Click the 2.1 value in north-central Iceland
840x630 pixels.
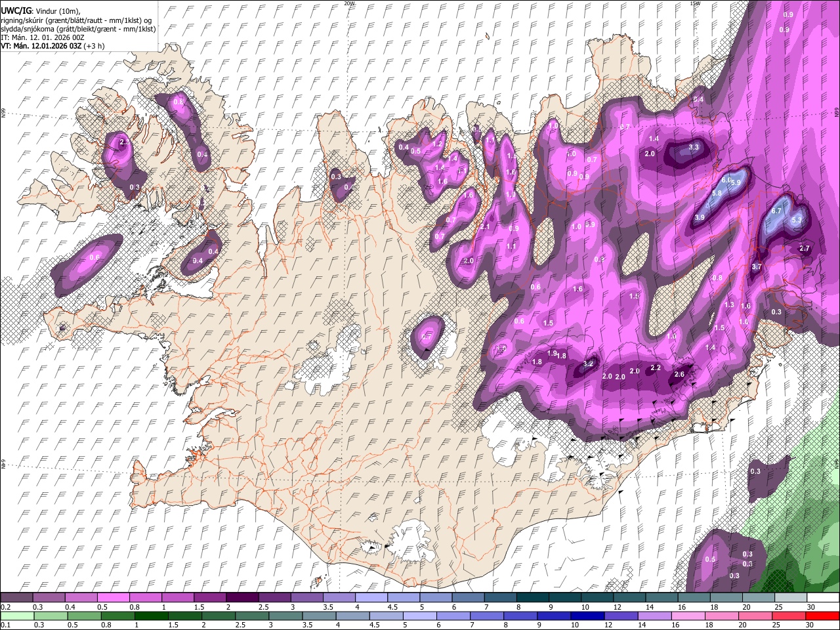click(x=486, y=226)
